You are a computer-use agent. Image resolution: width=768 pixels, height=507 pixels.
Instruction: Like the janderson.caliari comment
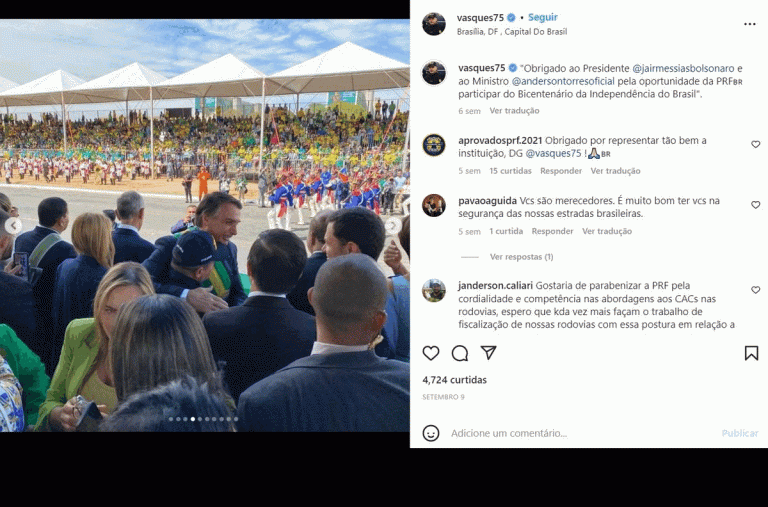755,290
